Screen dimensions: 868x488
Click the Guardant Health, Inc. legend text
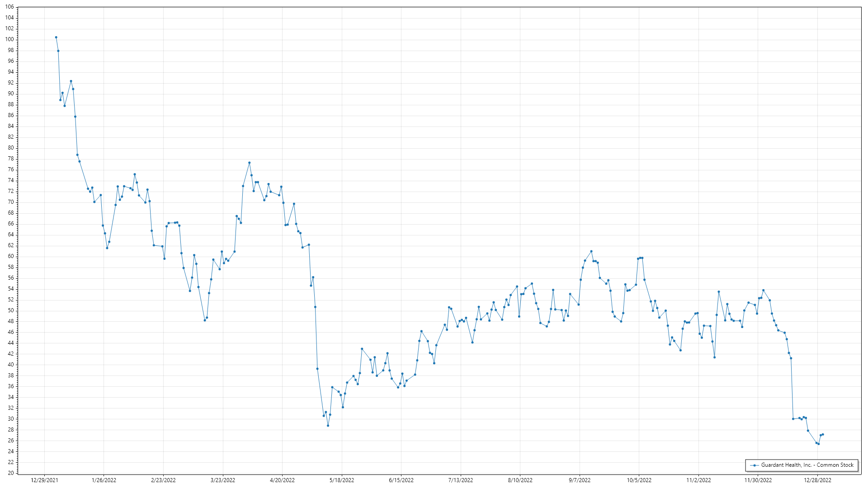[x=807, y=465]
